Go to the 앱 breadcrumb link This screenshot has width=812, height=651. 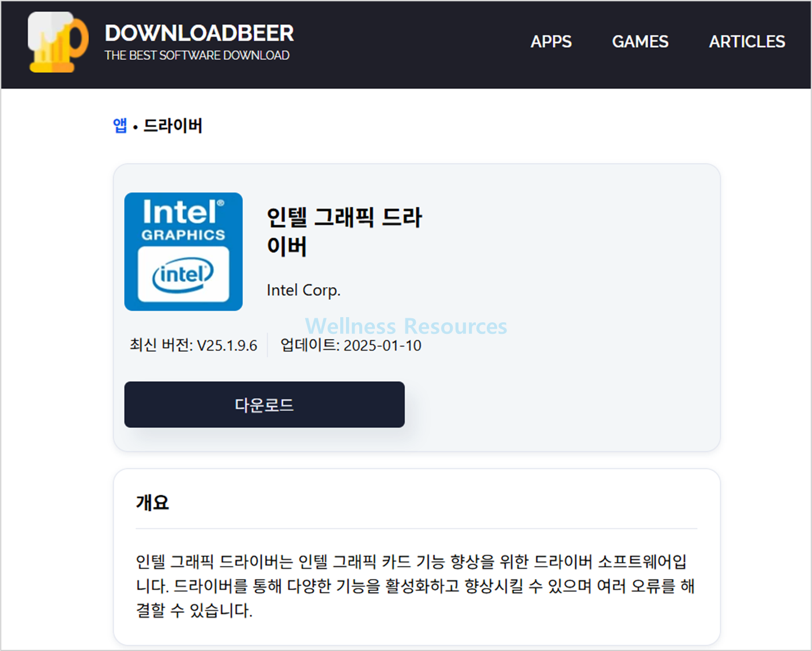[x=120, y=125]
